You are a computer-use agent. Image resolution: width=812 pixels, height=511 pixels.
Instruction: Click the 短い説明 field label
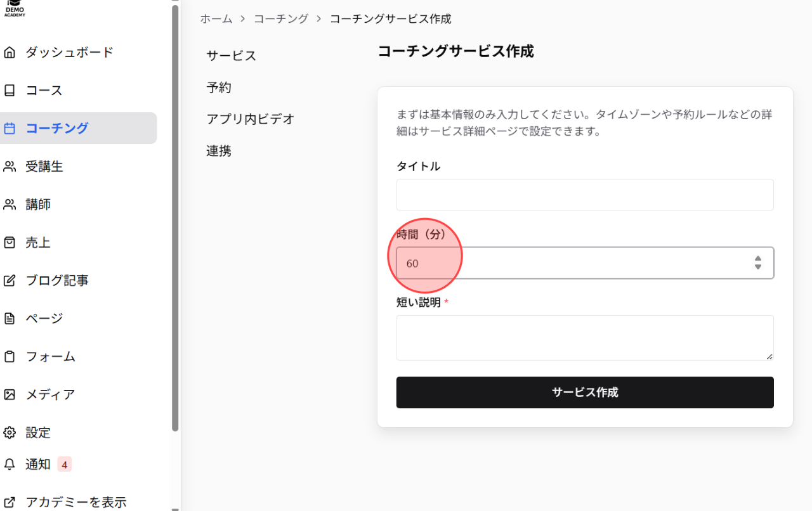click(419, 302)
